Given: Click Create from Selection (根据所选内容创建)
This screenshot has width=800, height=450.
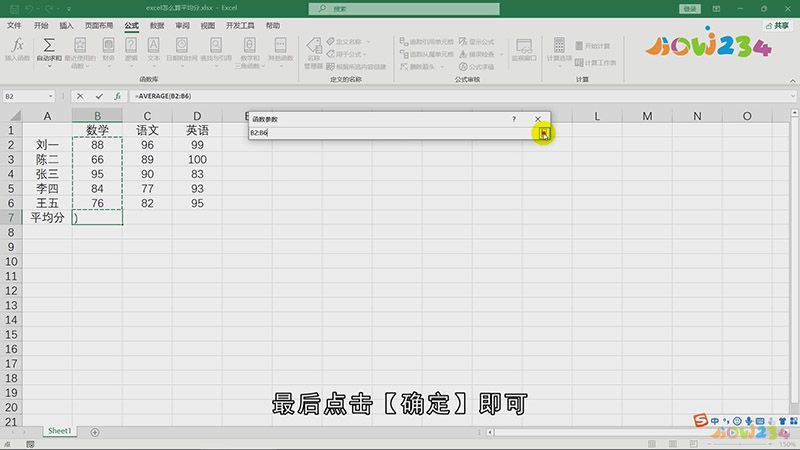Looking at the screenshot, I should [x=356, y=67].
